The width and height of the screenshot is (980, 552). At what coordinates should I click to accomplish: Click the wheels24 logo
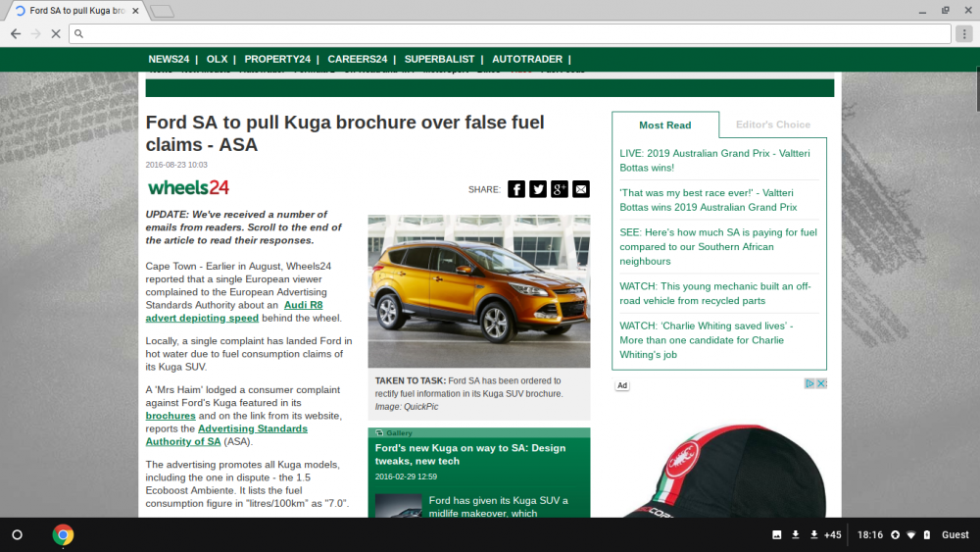click(x=188, y=187)
